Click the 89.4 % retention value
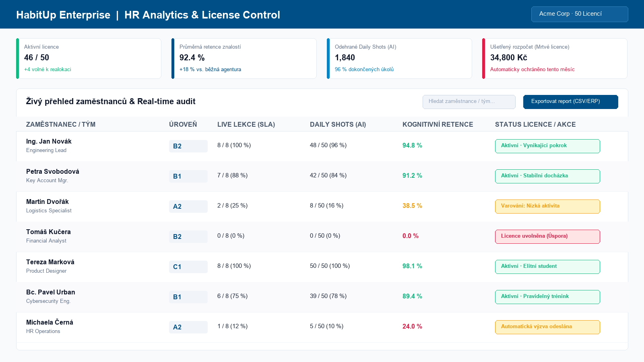 [412, 296]
